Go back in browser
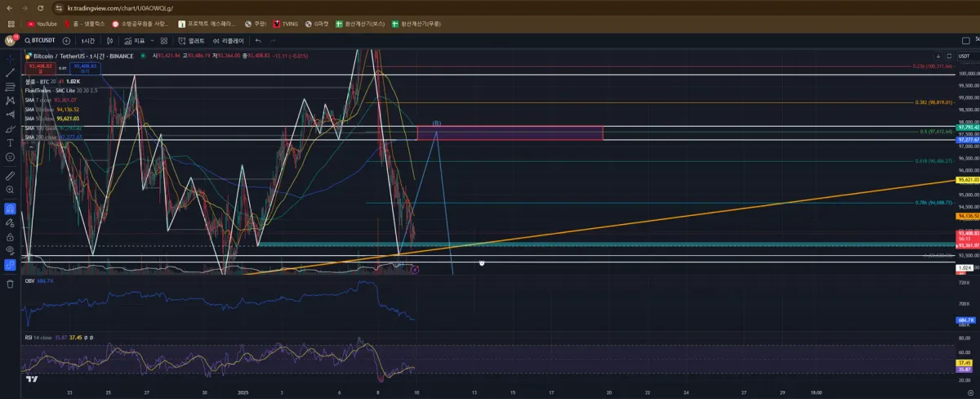980x399 pixels. [x=9, y=7]
